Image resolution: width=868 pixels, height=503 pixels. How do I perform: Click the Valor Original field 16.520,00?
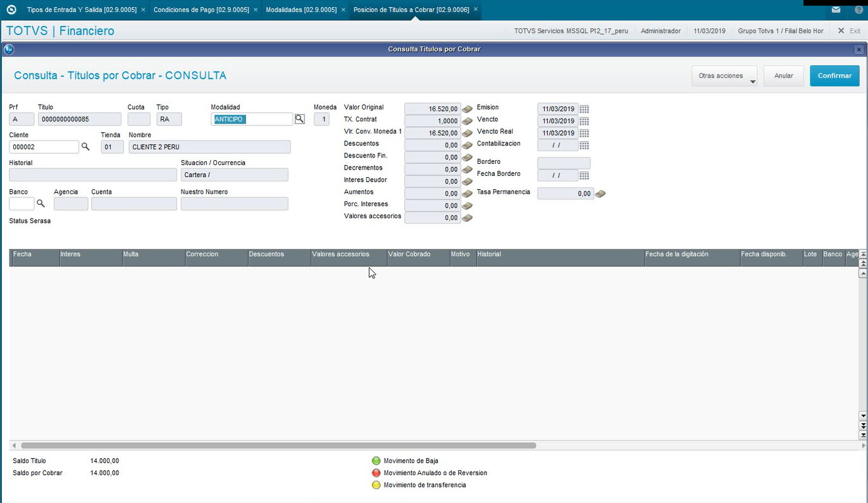point(433,109)
